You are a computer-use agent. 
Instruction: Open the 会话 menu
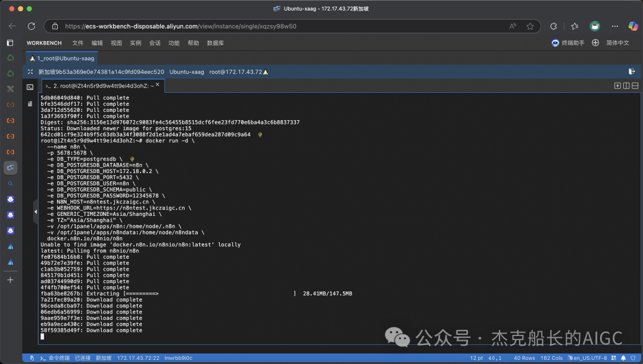tap(155, 43)
